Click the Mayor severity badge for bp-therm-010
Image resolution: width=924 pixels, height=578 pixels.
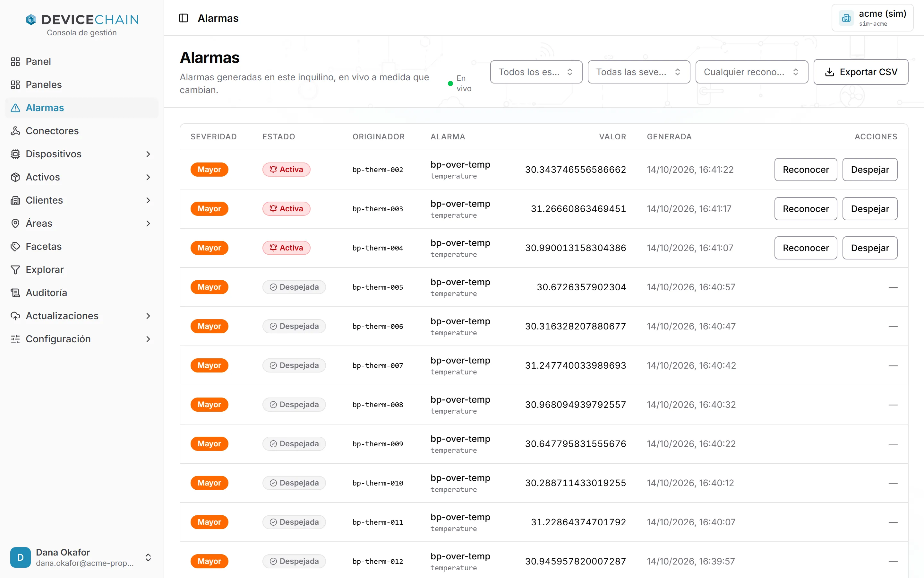coord(209,483)
